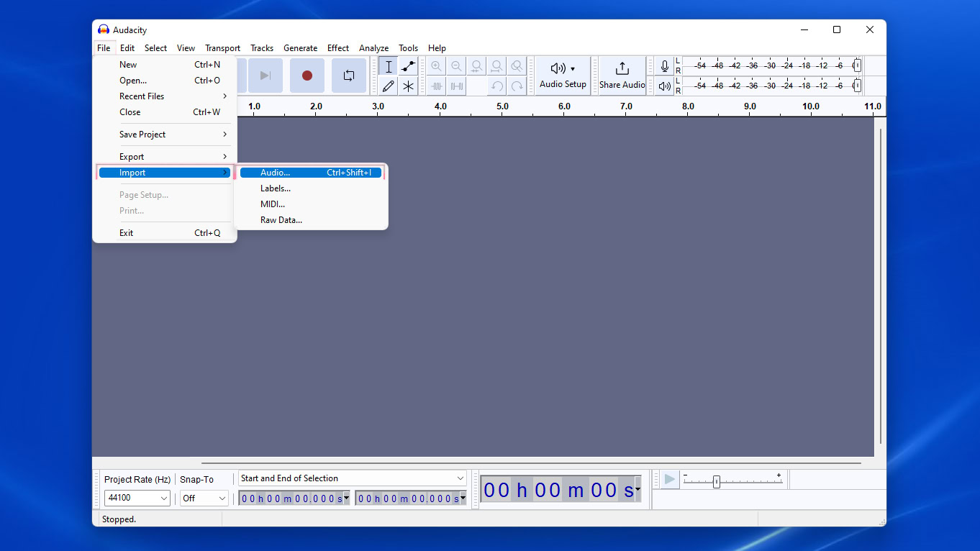The height and width of the screenshot is (551, 980).
Task: Open the Audio Setup dropdown
Action: [x=563, y=76]
